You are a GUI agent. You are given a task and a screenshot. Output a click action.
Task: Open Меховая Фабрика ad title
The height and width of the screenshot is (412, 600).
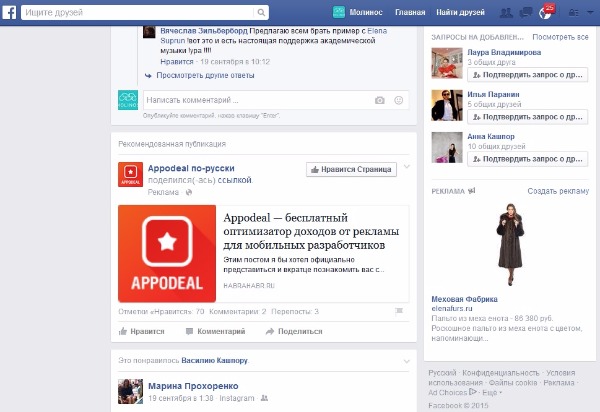(x=464, y=299)
